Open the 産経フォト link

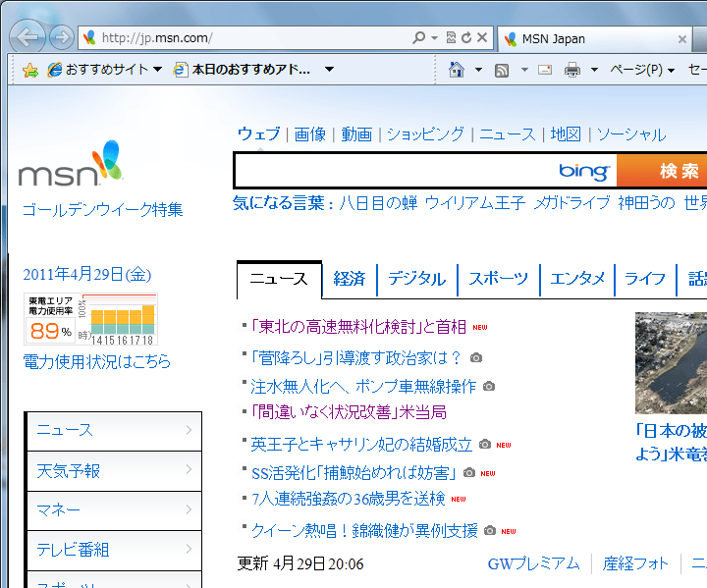[635, 563]
